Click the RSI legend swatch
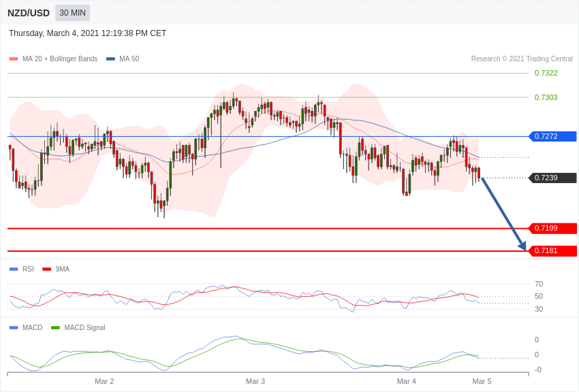This screenshot has width=579, height=392. [14, 269]
